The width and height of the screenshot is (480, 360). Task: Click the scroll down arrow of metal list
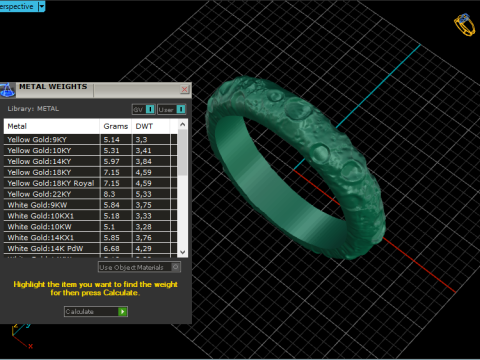pyautogui.click(x=182, y=252)
